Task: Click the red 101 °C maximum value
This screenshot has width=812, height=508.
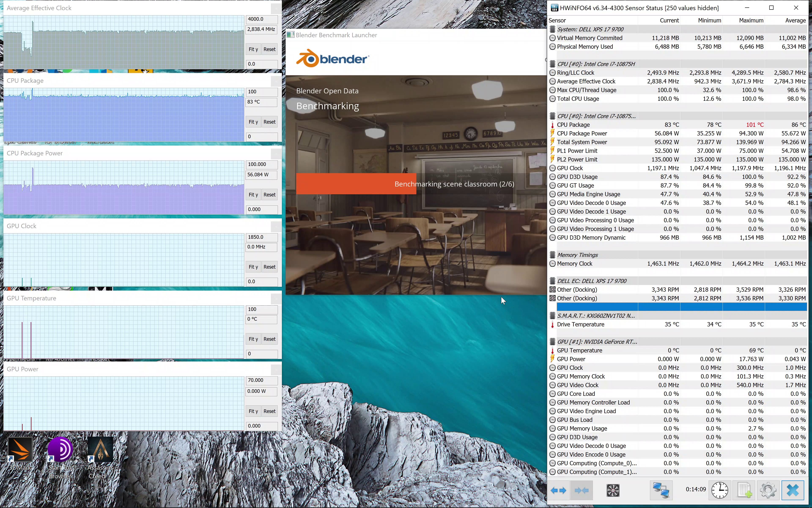Action: point(755,125)
